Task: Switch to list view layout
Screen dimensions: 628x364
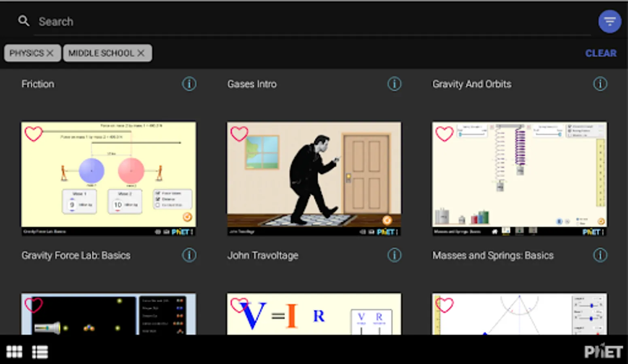Action: pos(40,352)
